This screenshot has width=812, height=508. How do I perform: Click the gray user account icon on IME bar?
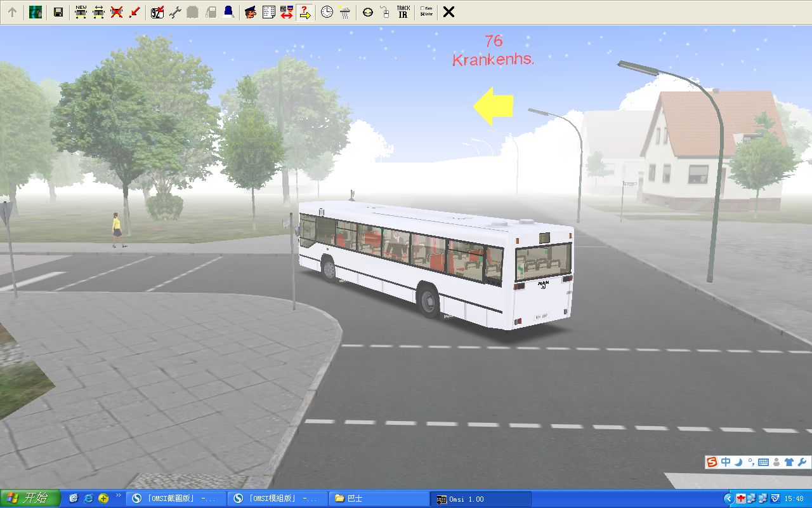(776, 462)
